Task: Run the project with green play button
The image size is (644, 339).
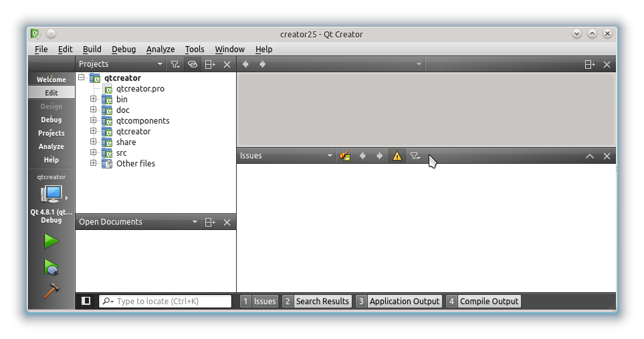Action: point(51,241)
